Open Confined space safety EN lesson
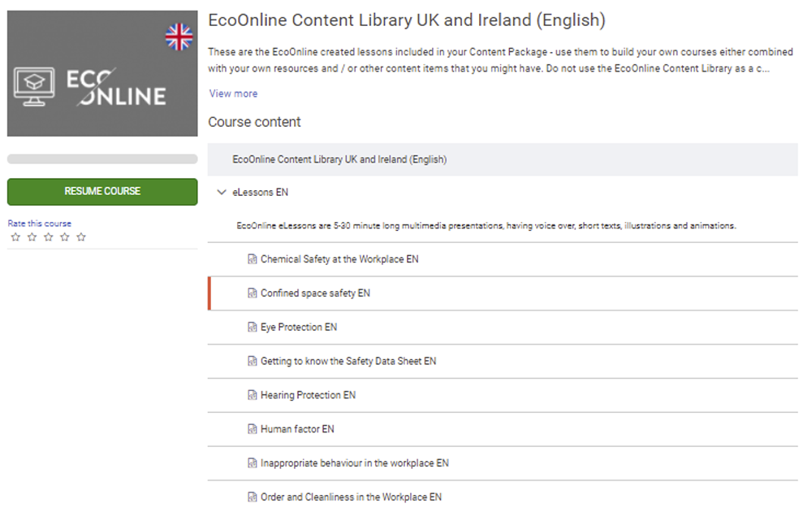812x508 pixels. tap(315, 293)
